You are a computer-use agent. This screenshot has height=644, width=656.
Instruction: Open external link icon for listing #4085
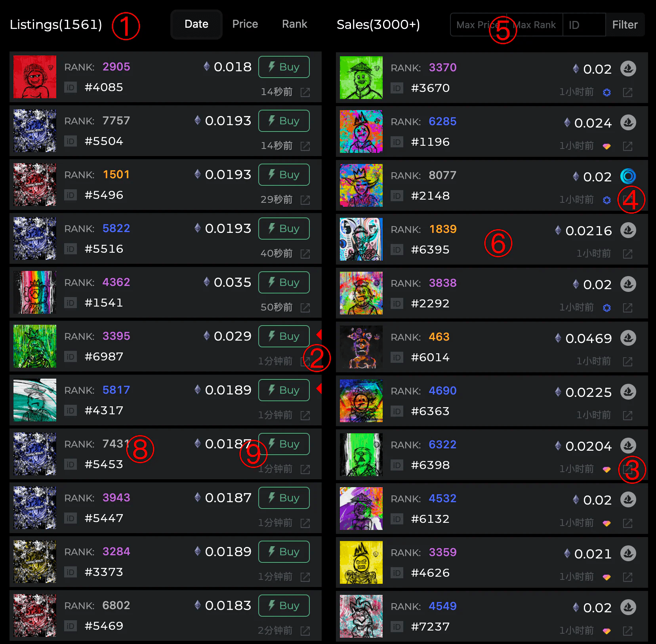point(305,92)
